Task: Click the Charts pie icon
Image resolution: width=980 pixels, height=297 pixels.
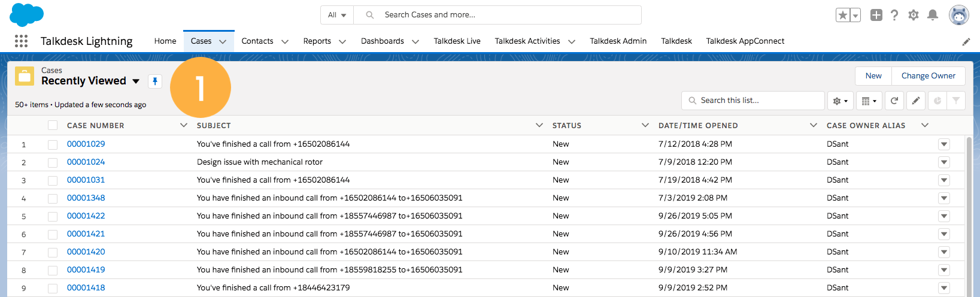Action: point(937,101)
